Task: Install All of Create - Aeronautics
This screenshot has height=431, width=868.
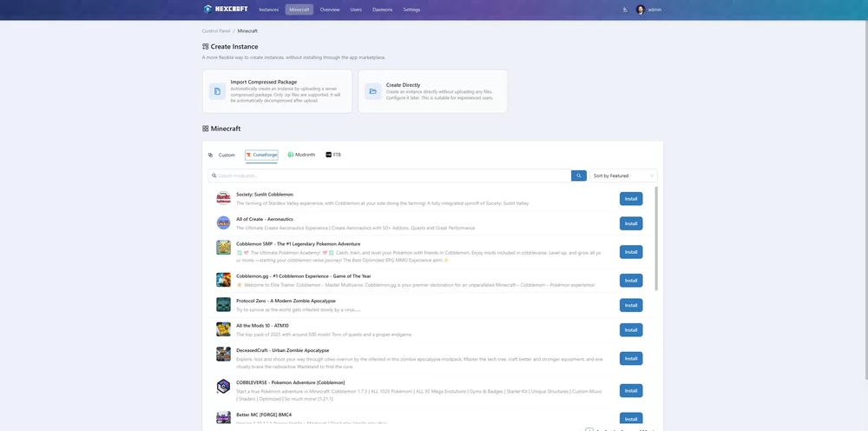Action: pyautogui.click(x=631, y=223)
